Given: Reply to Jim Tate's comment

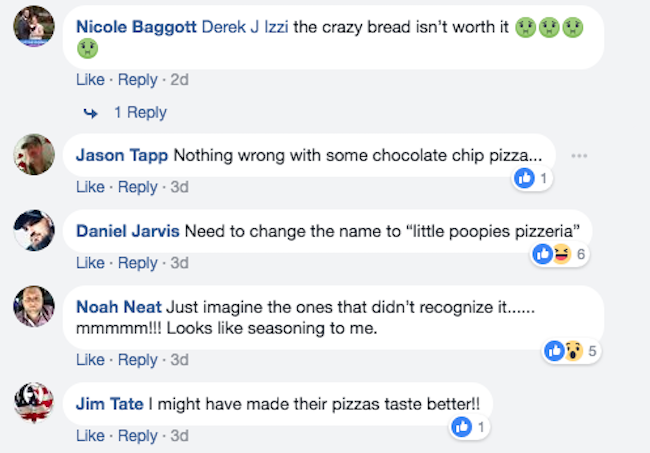Looking at the screenshot, I should [x=138, y=435].
